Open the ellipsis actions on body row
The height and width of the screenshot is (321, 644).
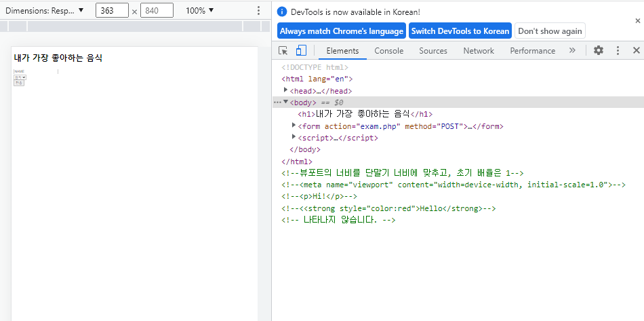(x=277, y=102)
